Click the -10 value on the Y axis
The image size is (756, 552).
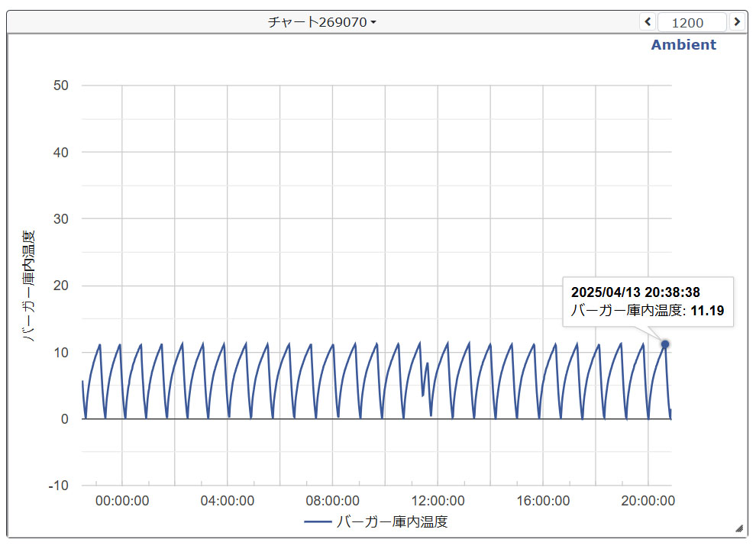tap(58, 486)
